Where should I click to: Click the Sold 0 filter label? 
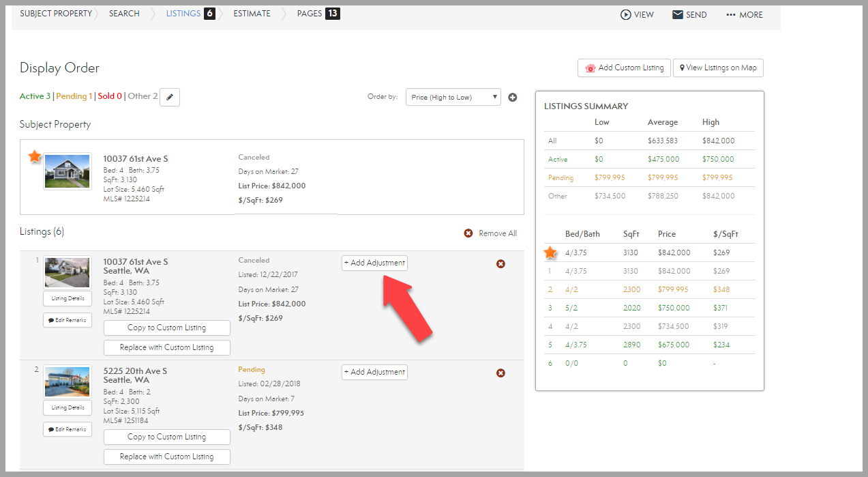[x=110, y=96]
